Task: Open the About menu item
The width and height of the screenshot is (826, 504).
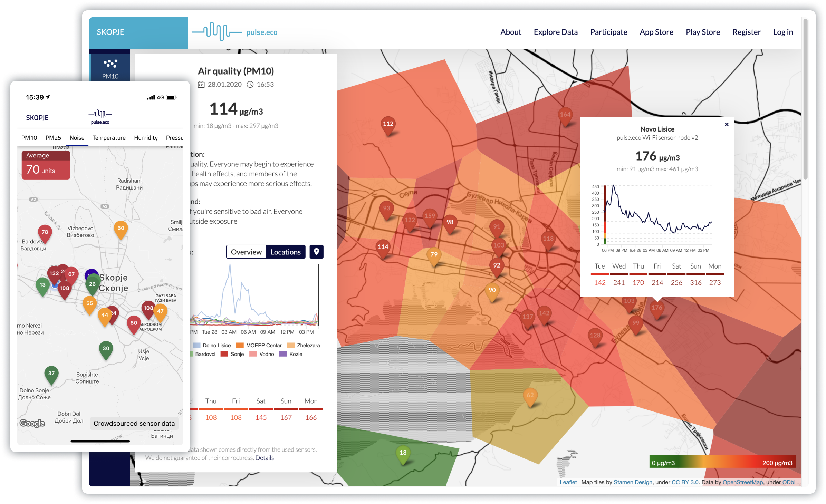Action: click(x=510, y=32)
